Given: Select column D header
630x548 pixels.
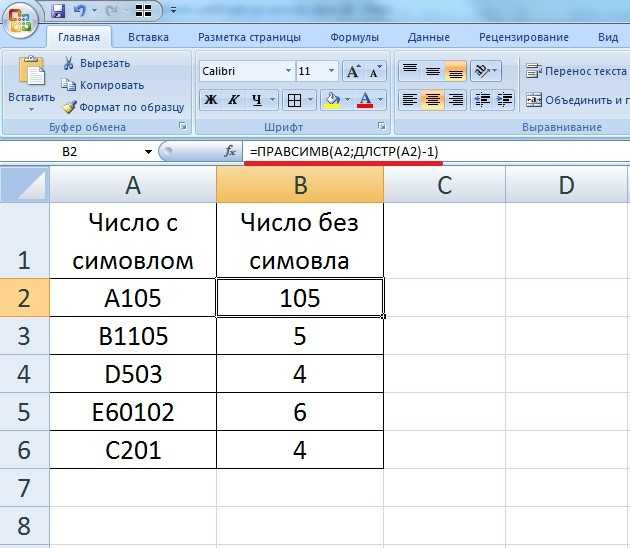Looking at the screenshot, I should point(567,185).
